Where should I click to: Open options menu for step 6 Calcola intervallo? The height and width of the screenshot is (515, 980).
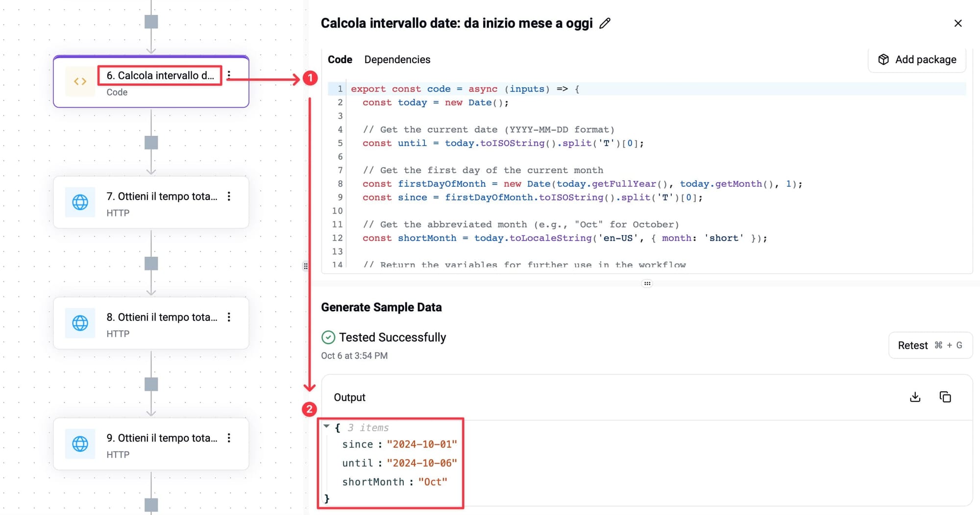pos(229,75)
